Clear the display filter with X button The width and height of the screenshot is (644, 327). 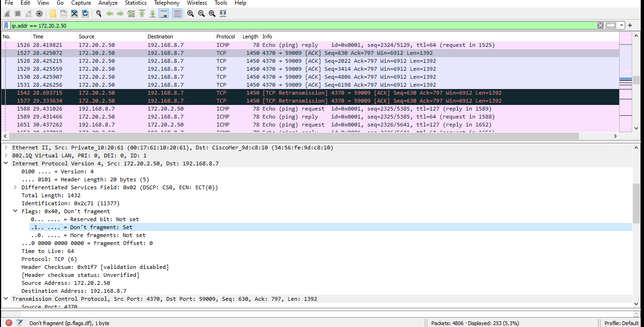click(x=600, y=25)
